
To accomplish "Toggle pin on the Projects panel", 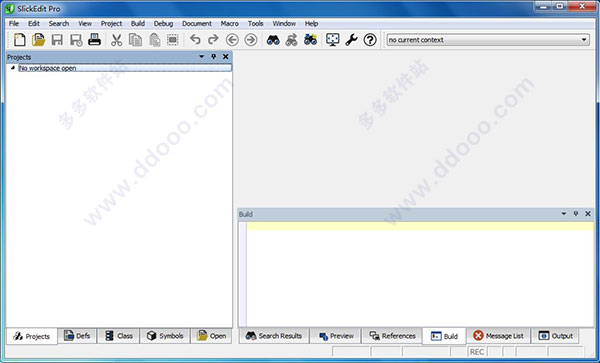I will (x=214, y=57).
